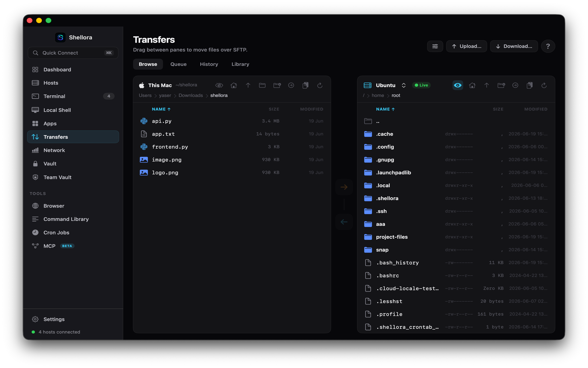Select image.png file row
588x368 pixels.
(232, 160)
